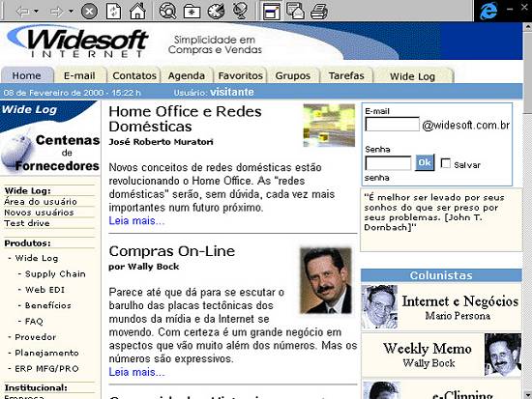Open Área do usuário in sidebar

click(41, 201)
